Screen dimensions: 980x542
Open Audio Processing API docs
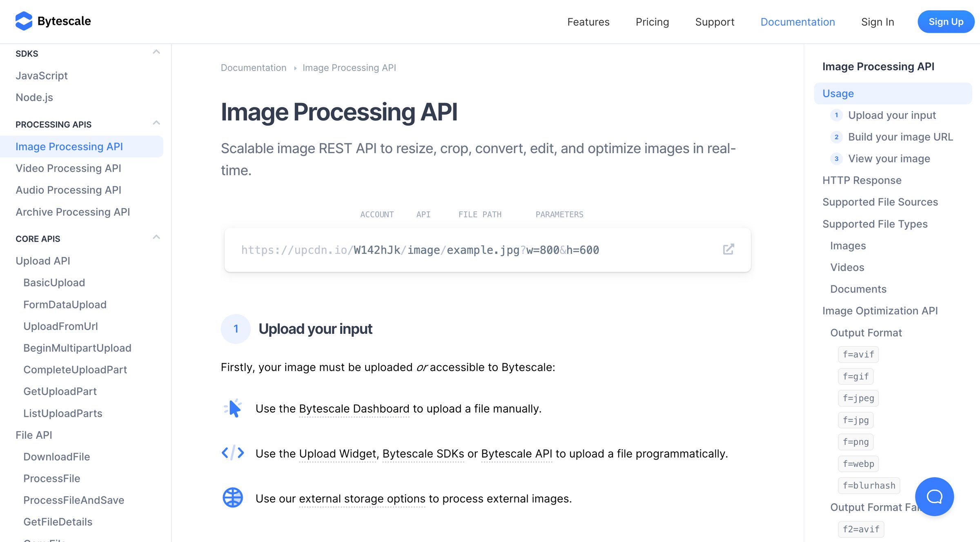pyautogui.click(x=68, y=190)
